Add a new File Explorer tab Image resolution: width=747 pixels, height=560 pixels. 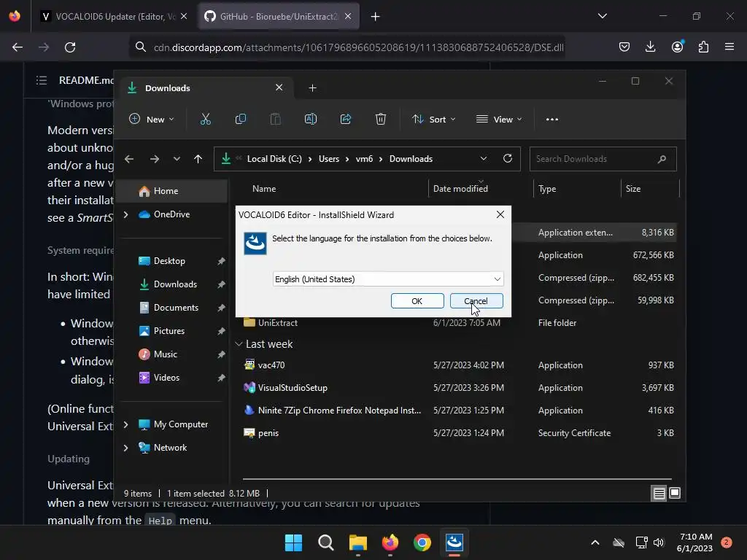tap(312, 87)
